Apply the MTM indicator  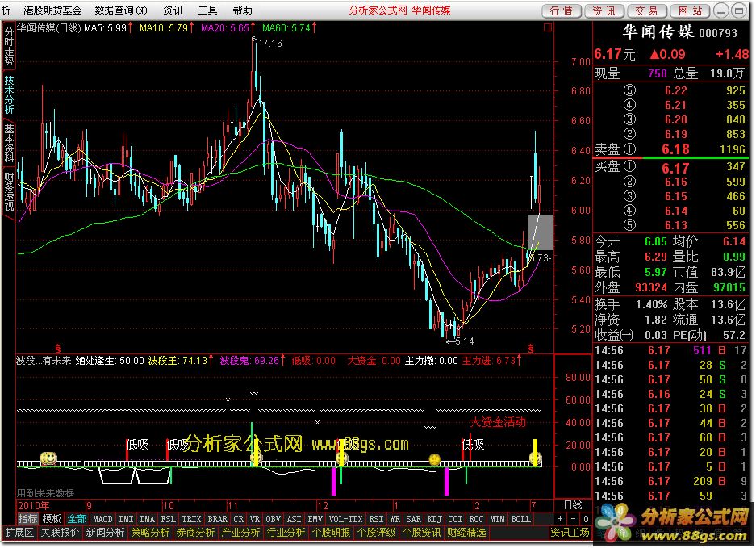tap(498, 520)
